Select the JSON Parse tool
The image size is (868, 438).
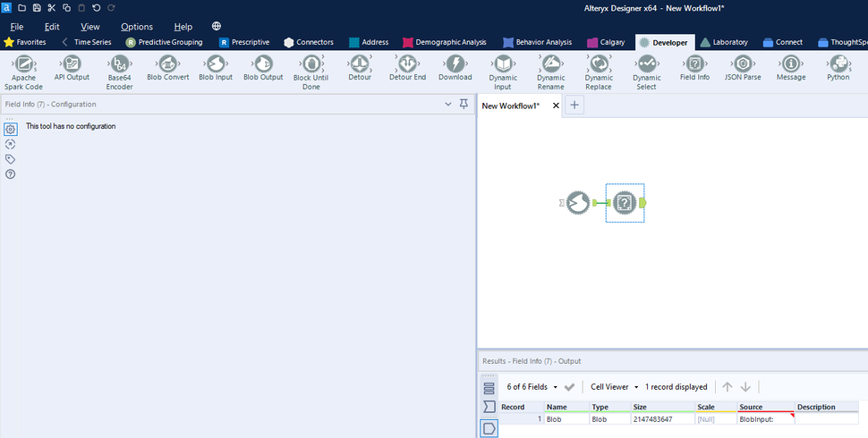743,69
